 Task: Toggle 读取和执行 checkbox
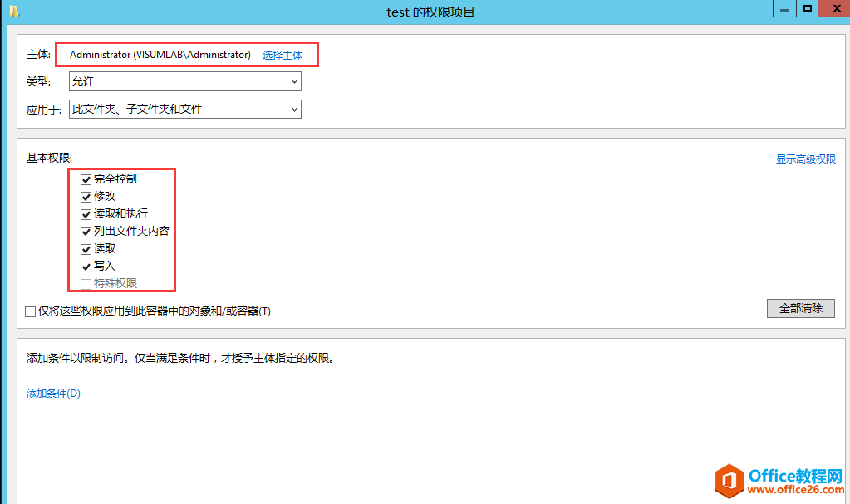86,214
